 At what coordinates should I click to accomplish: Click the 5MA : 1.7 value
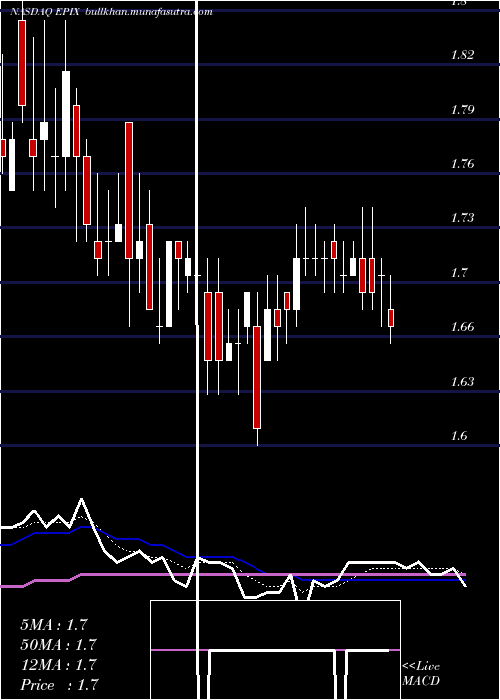coord(54,625)
